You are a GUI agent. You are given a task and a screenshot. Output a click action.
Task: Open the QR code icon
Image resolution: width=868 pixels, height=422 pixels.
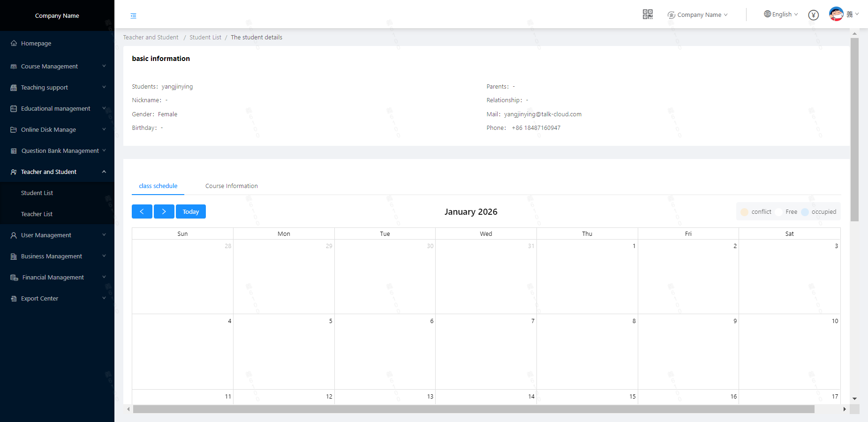pyautogui.click(x=648, y=15)
